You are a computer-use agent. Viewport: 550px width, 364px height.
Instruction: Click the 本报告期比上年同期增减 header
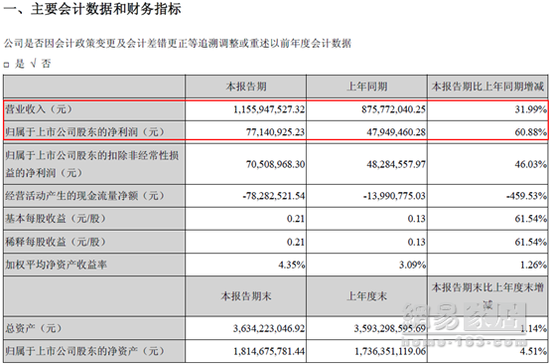[488, 86]
